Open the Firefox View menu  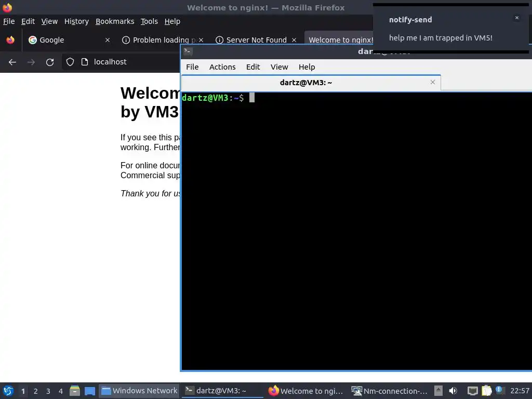pos(49,21)
